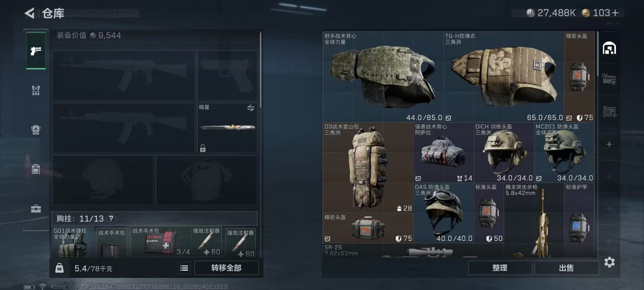Click the help question mark beside 胸挂
The width and height of the screenshot is (644, 290).
click(x=111, y=219)
